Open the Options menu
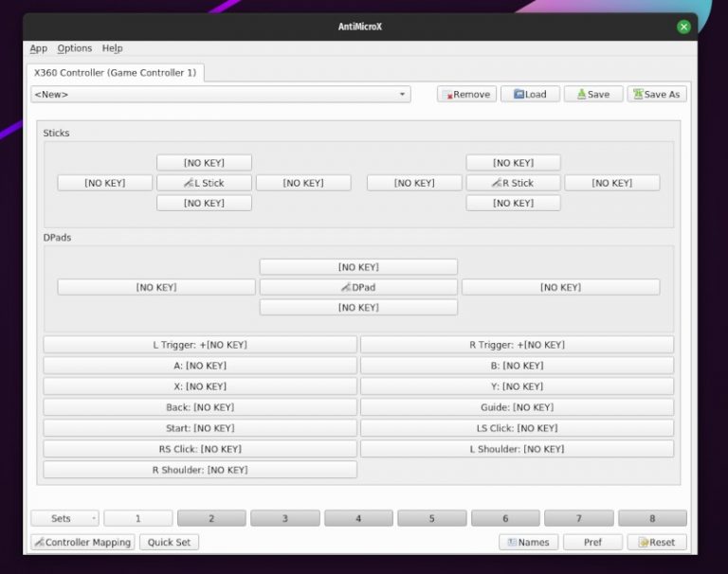The height and width of the screenshot is (574, 728). [75, 48]
